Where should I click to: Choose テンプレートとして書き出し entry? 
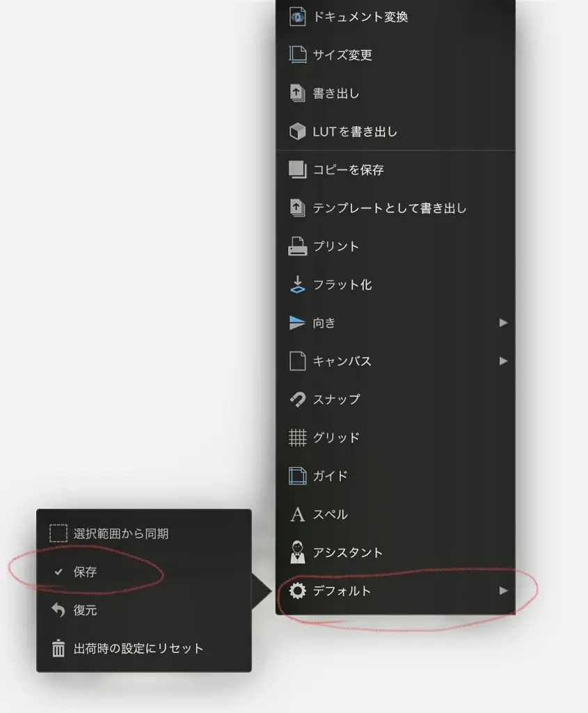(395, 207)
